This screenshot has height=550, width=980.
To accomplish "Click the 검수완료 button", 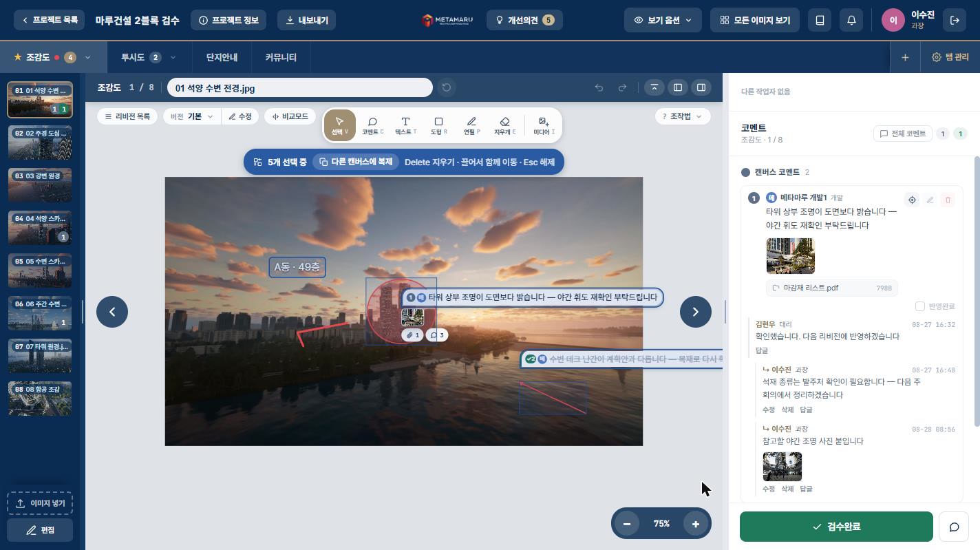I will click(836, 527).
